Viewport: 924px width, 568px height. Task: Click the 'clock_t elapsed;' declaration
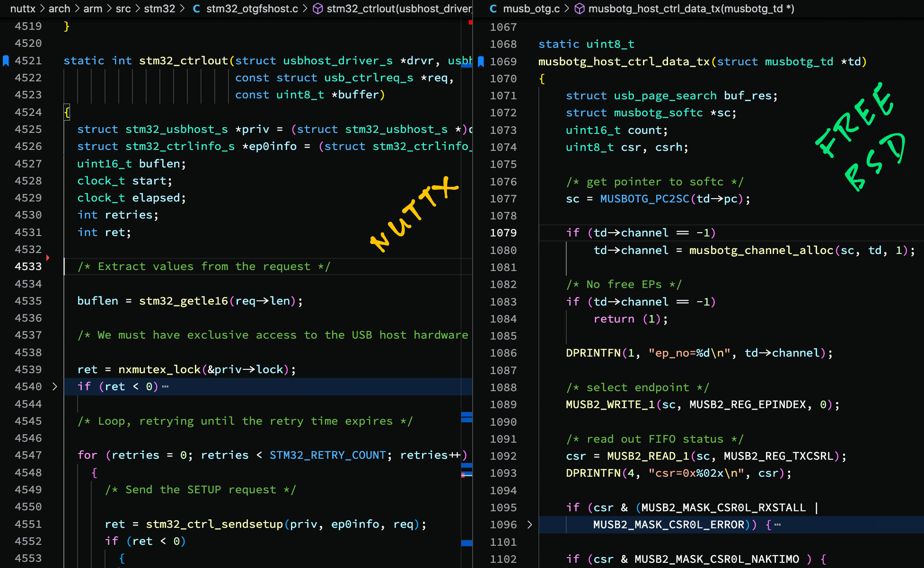(x=132, y=198)
